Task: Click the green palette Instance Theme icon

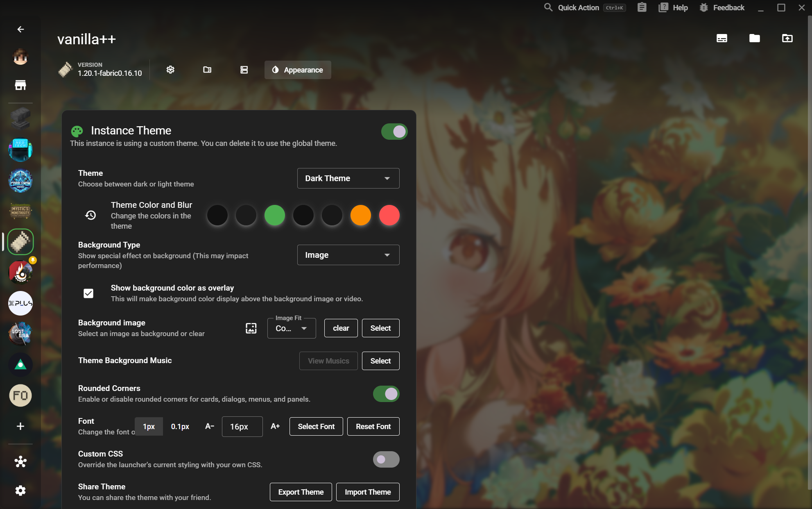Action: coord(77,131)
